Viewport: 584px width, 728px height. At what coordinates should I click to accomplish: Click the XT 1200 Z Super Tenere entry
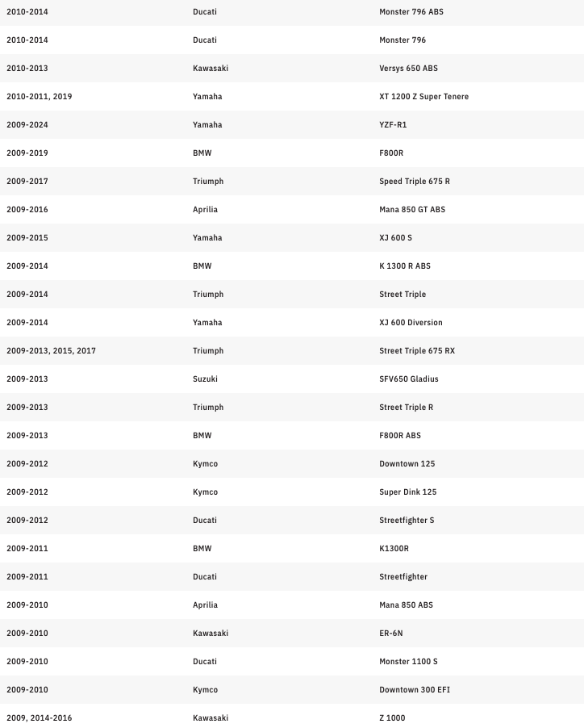tap(423, 97)
